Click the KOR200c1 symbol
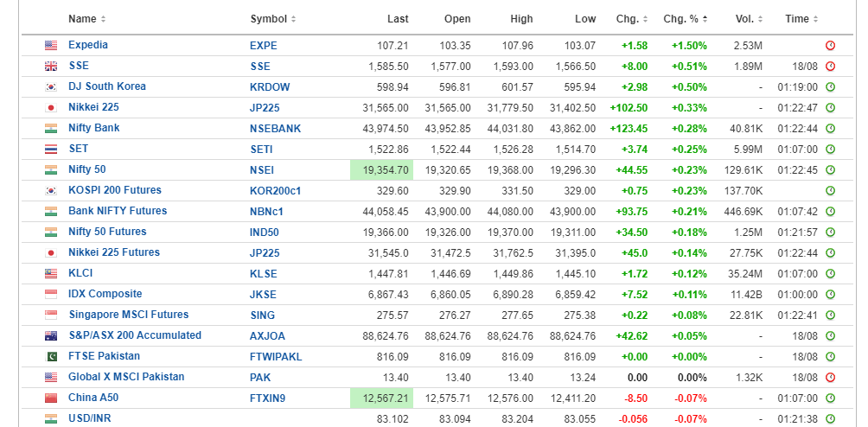Viewport: 868px width, 427px height. pos(275,191)
